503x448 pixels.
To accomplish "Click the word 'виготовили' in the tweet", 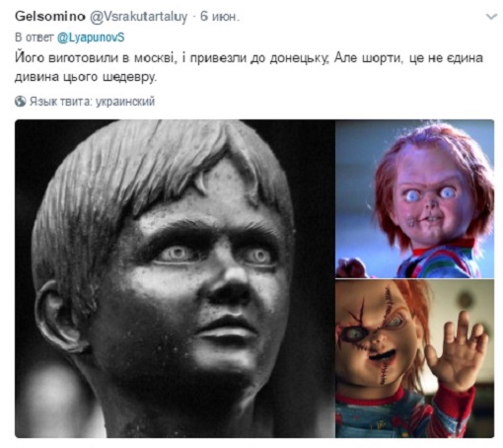I will pyautogui.click(x=83, y=58).
